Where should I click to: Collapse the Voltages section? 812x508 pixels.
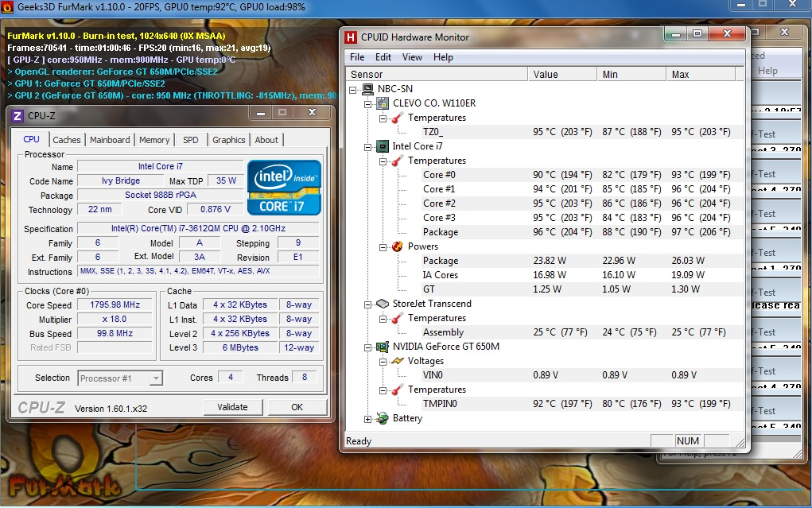383,362
